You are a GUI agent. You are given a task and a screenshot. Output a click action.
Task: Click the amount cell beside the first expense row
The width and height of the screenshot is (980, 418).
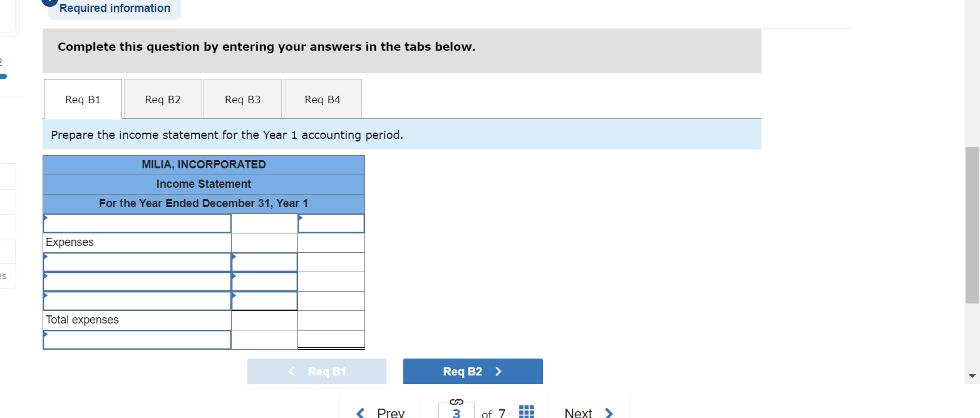[x=264, y=262]
